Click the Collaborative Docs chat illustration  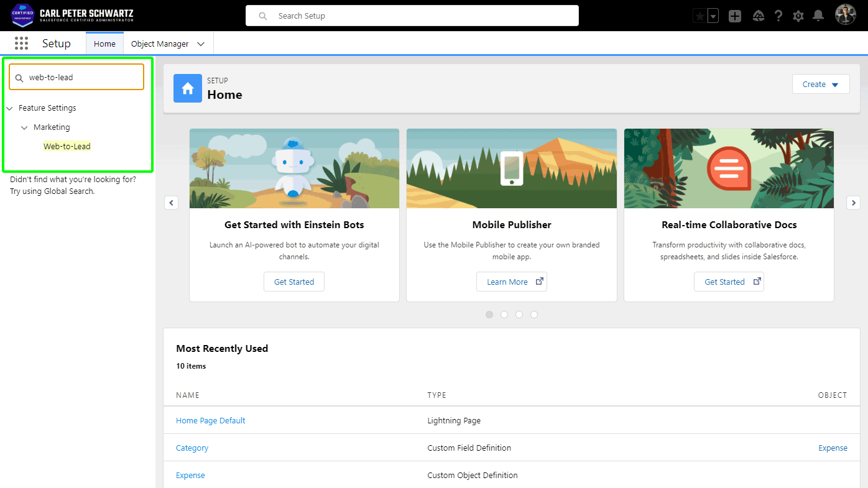click(729, 168)
